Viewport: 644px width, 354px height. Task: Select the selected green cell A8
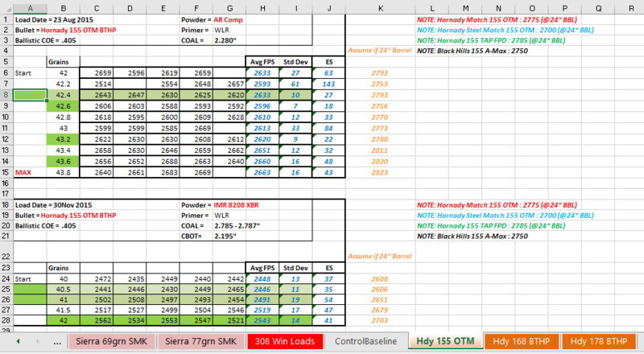(x=30, y=95)
